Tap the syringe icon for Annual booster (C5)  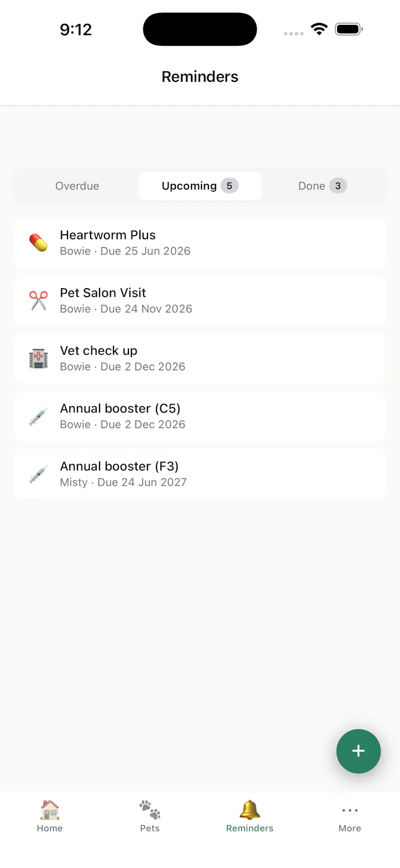click(x=38, y=417)
